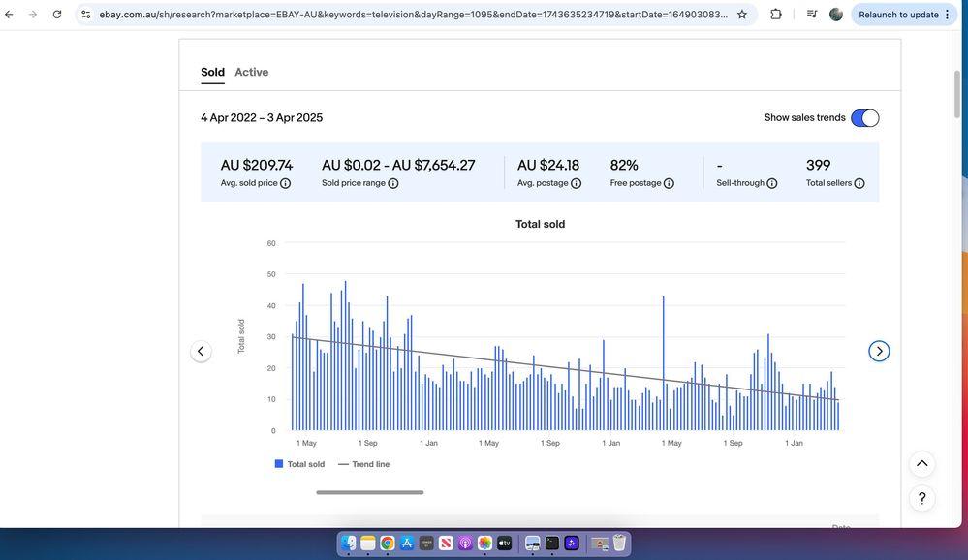The width and height of the screenshot is (968, 560).
Task: Click the Total sold legend entry
Action: [299, 464]
